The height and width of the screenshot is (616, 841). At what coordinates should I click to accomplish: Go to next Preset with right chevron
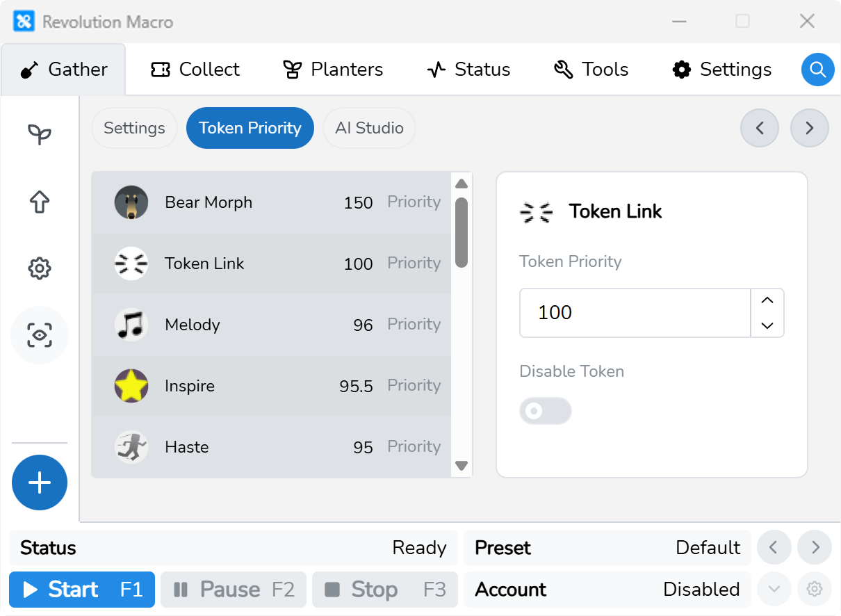(815, 548)
